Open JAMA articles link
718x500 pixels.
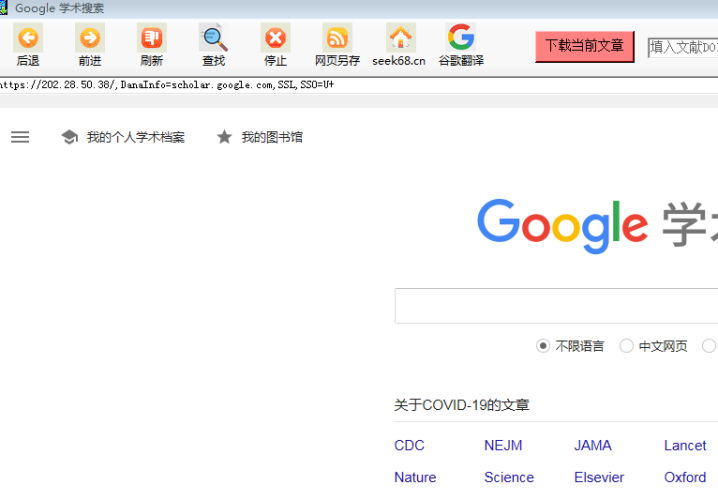593,445
